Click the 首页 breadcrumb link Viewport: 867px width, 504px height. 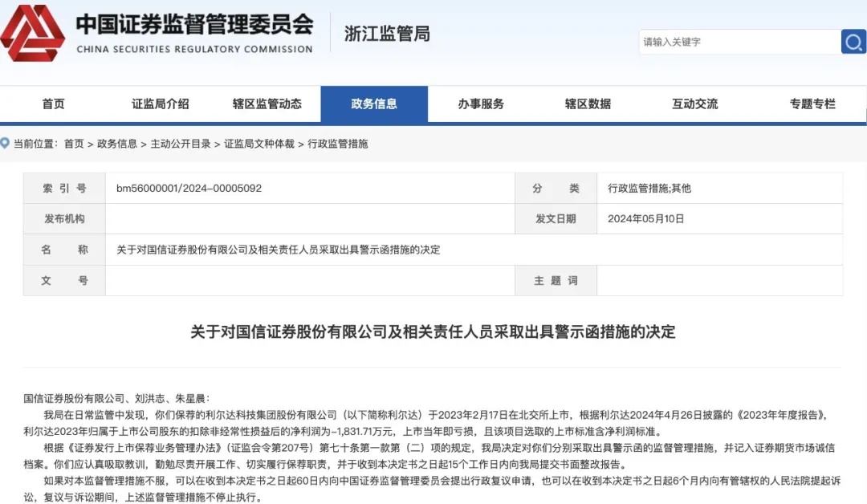tap(74, 144)
